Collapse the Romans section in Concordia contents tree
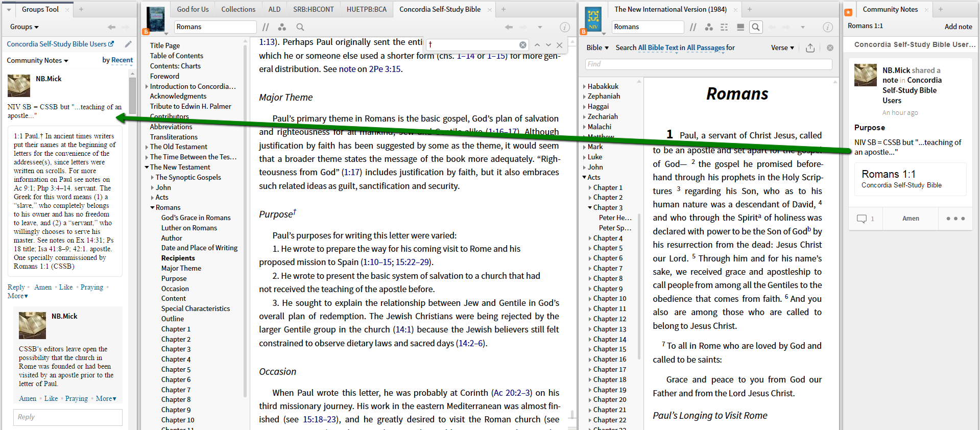The height and width of the screenshot is (430, 980). 152,208
